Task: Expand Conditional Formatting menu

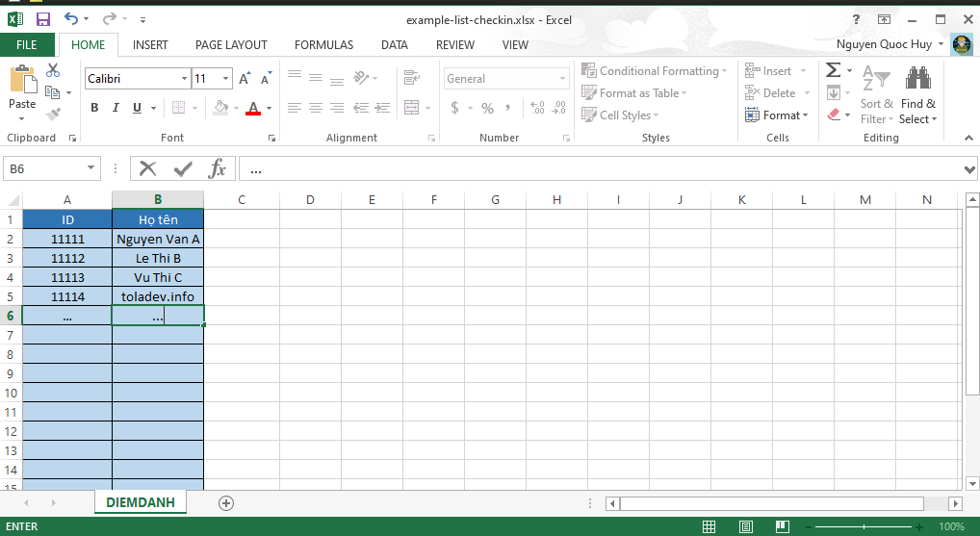Action: pyautogui.click(x=655, y=71)
